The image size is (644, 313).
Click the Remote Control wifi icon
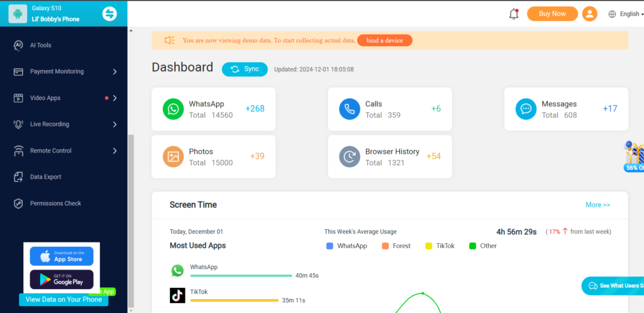click(18, 151)
